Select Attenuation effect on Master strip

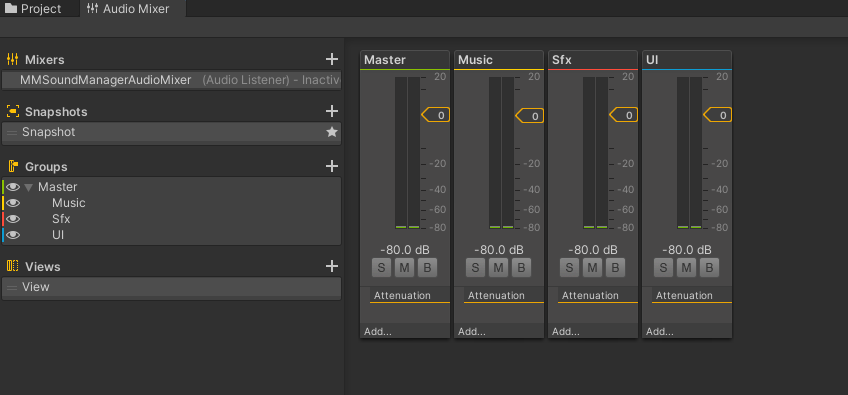pyautogui.click(x=410, y=296)
